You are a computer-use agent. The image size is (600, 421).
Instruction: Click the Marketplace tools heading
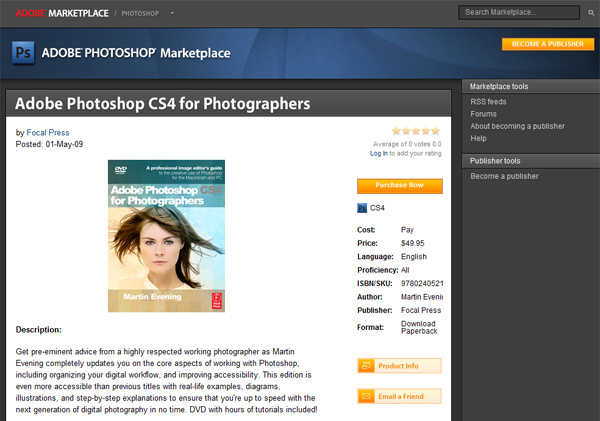click(499, 86)
